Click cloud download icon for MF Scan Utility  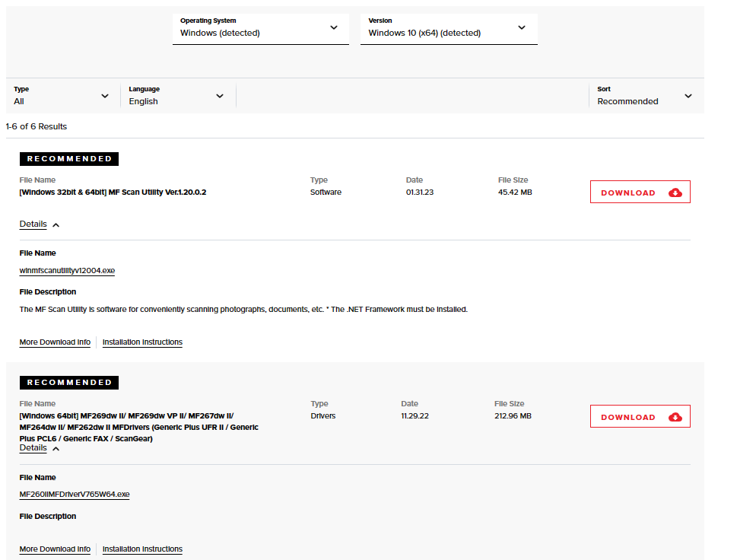click(x=675, y=192)
